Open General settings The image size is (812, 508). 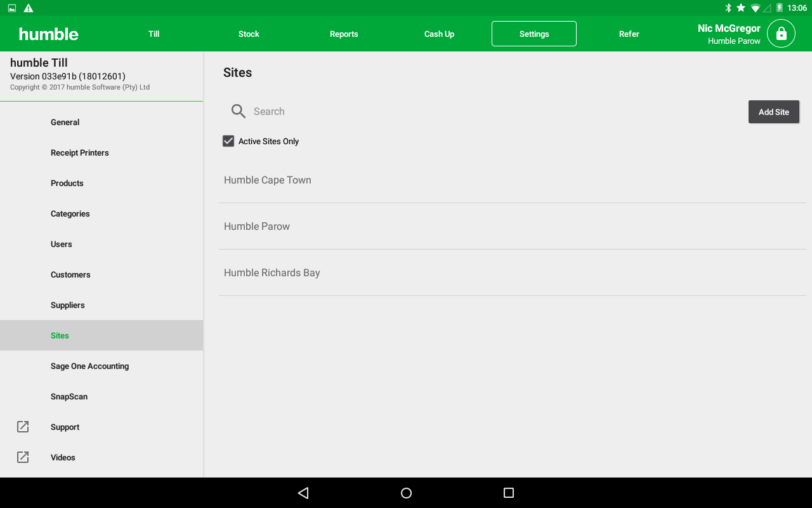click(x=101, y=122)
